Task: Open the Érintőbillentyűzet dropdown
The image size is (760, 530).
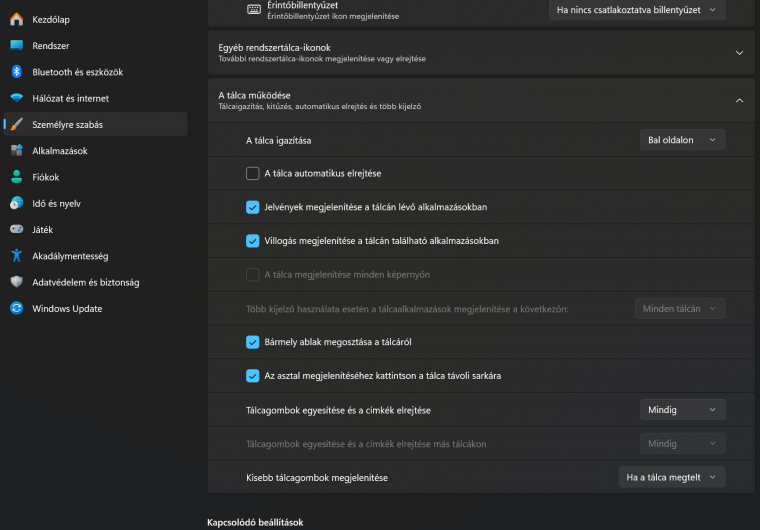Action: (637, 10)
